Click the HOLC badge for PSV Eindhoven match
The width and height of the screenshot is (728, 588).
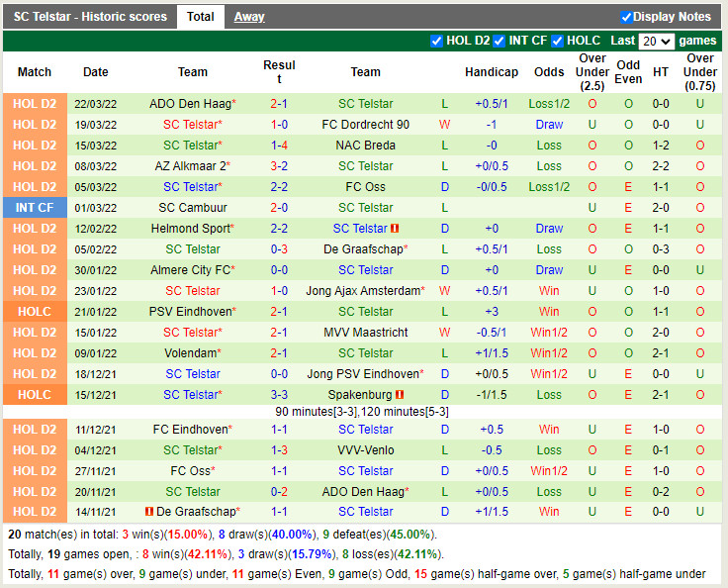[35, 312]
